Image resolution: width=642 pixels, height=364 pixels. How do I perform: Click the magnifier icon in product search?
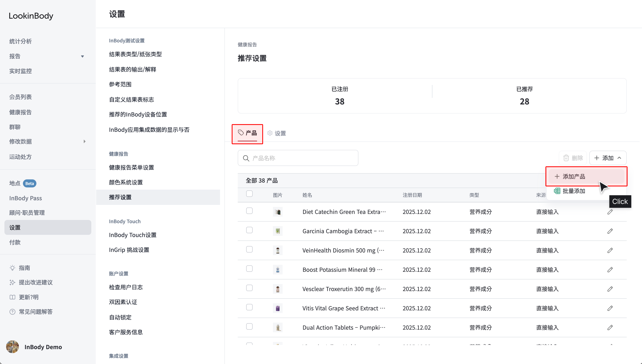coord(246,158)
